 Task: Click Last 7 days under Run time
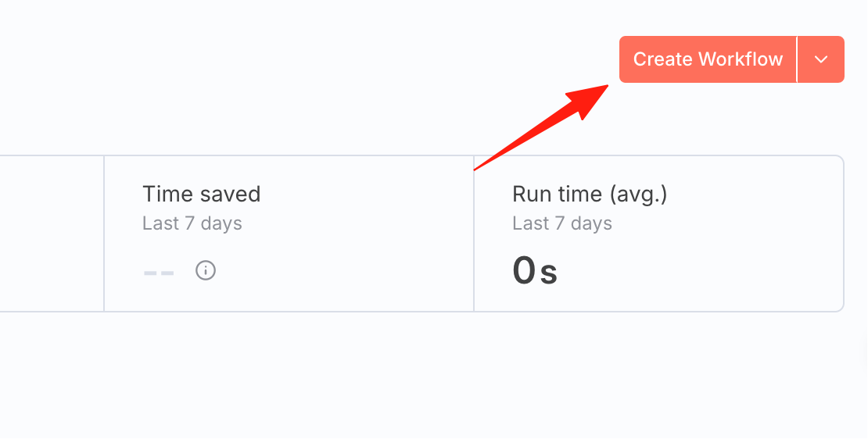562,223
